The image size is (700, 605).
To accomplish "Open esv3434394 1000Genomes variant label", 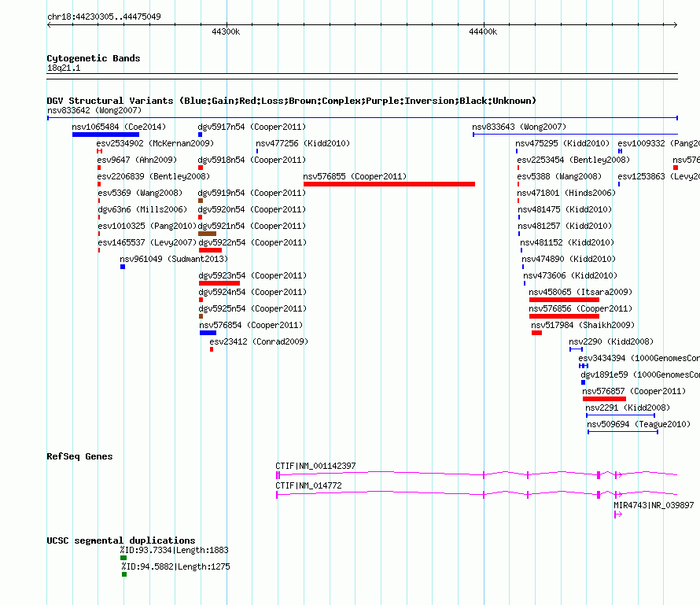I will [639, 358].
